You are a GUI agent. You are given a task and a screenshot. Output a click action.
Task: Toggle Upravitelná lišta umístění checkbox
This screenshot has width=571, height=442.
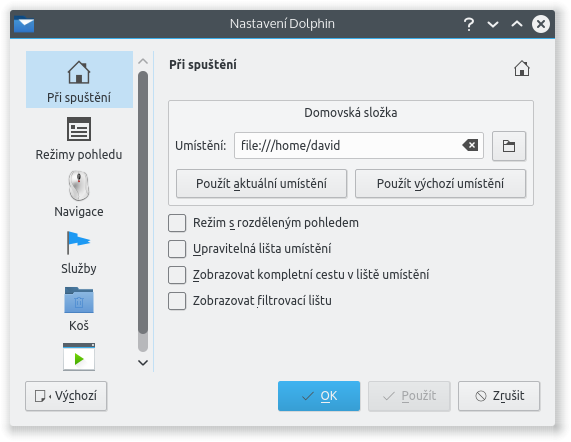click(x=177, y=249)
